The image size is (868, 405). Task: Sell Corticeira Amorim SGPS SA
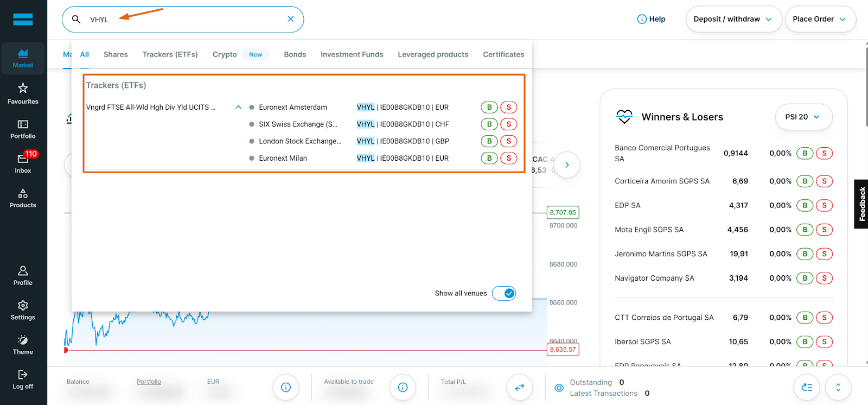[825, 181]
